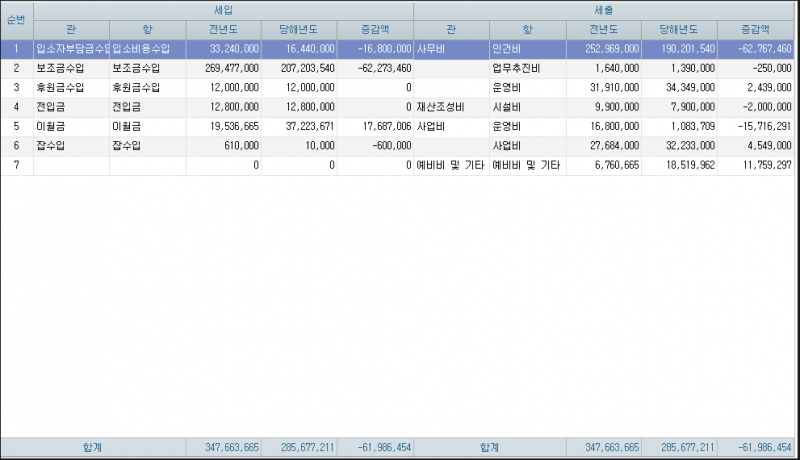Click 증감액 header under 세입
Image resolution: width=800 pixels, height=460 pixels.
coord(375,30)
